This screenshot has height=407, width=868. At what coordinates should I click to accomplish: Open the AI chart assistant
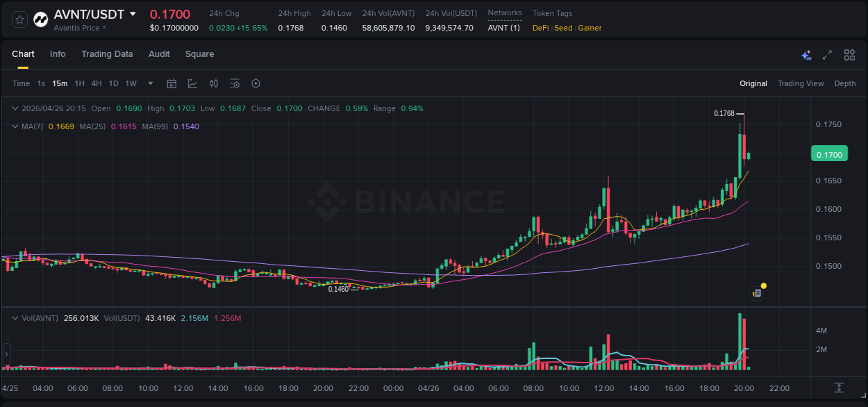(x=806, y=54)
